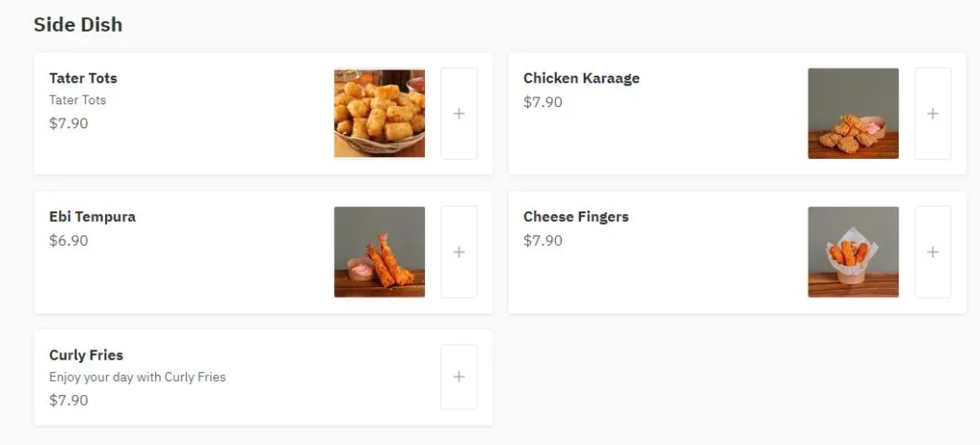
Task: Click the $7.90 price under Chicken Karaage
Action: click(x=543, y=102)
